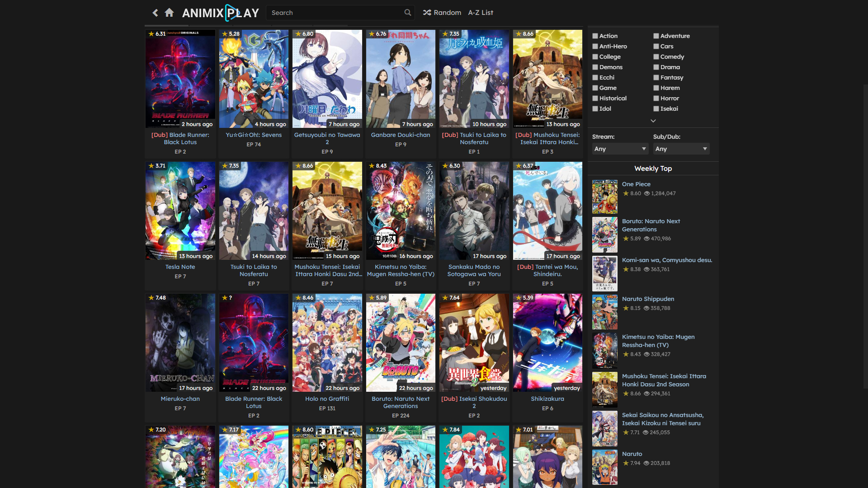This screenshot has height=488, width=868.
Task: Tick the Cars genre checkbox
Action: (656, 46)
